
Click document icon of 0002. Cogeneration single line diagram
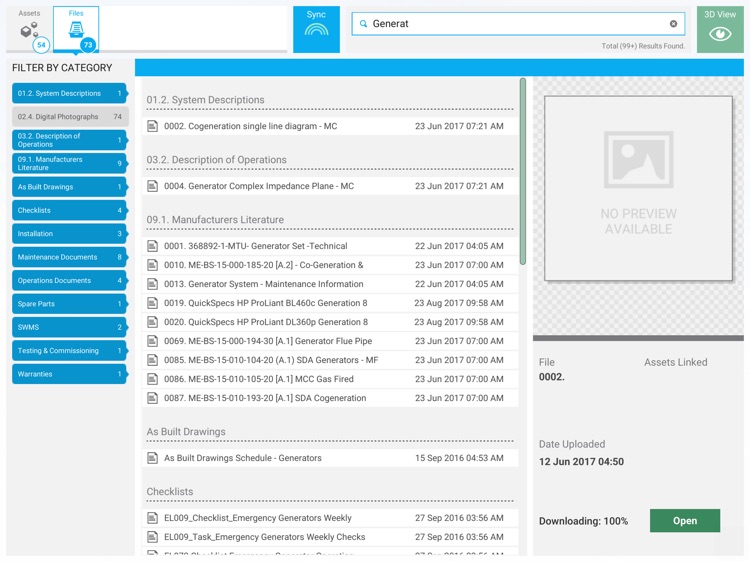[x=153, y=126]
